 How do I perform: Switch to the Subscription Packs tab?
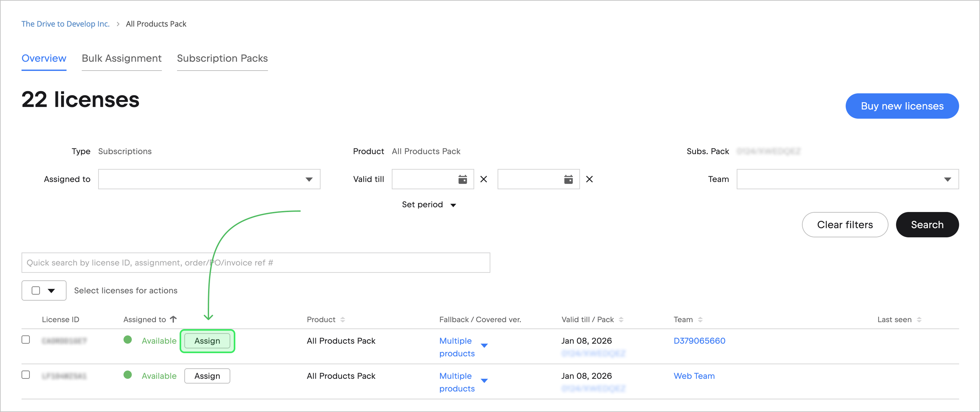point(222,58)
